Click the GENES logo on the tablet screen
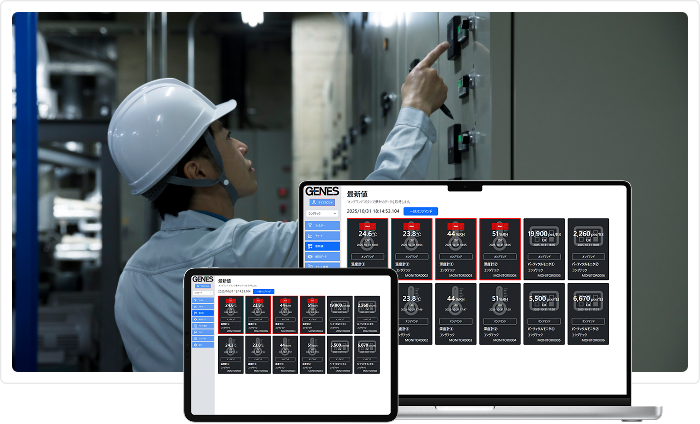Screen dimensions: 700x424 203,279
